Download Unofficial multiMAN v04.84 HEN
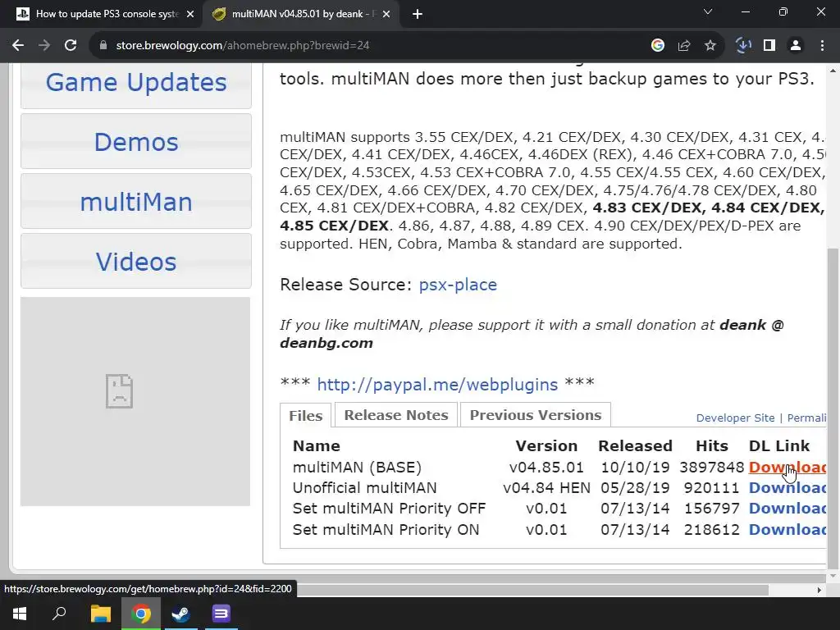Screen dimensions: 840x630 pyautogui.click(x=787, y=487)
